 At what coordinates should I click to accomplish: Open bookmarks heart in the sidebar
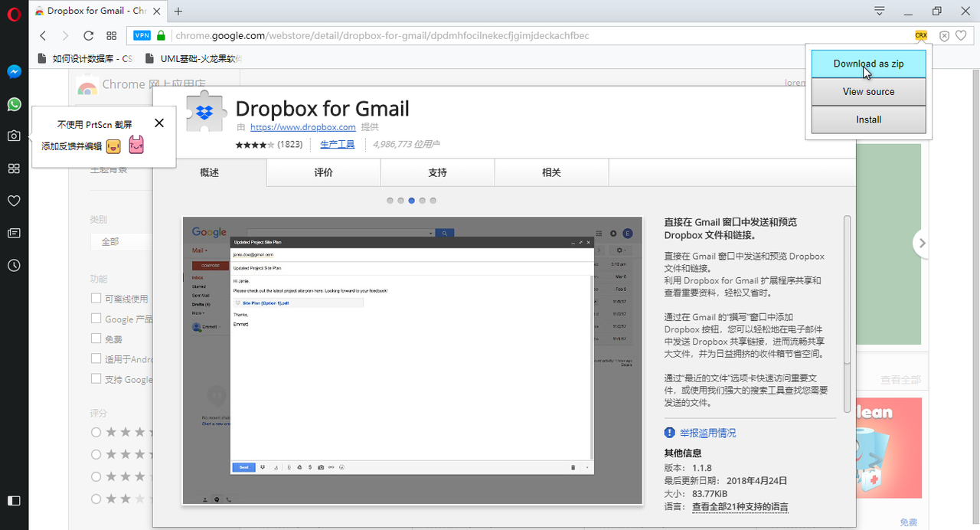point(14,201)
